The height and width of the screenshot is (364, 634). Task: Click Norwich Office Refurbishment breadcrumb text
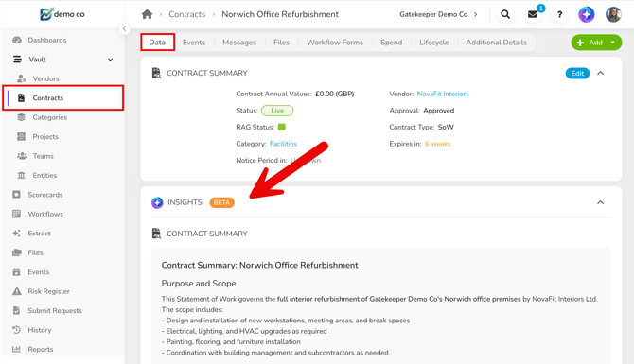280,14
